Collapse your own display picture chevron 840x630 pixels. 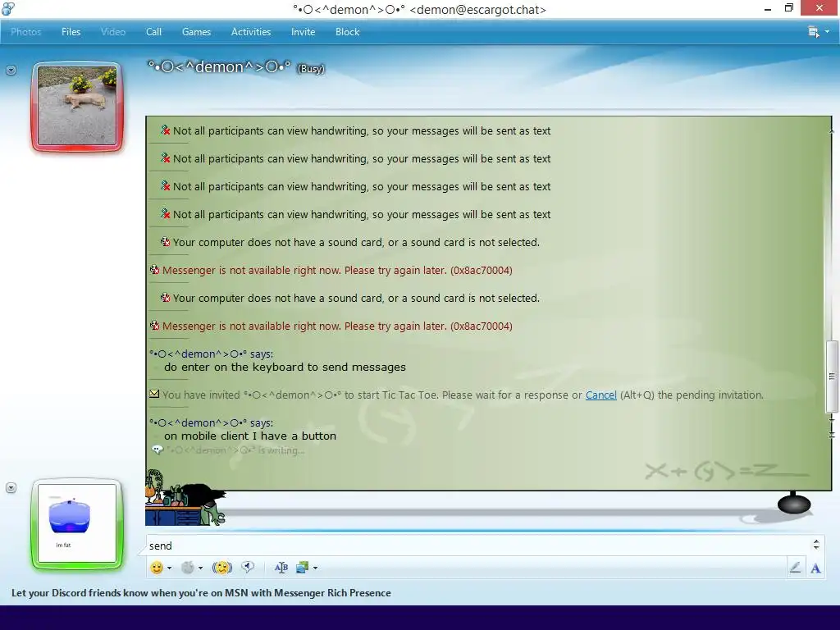point(11,488)
